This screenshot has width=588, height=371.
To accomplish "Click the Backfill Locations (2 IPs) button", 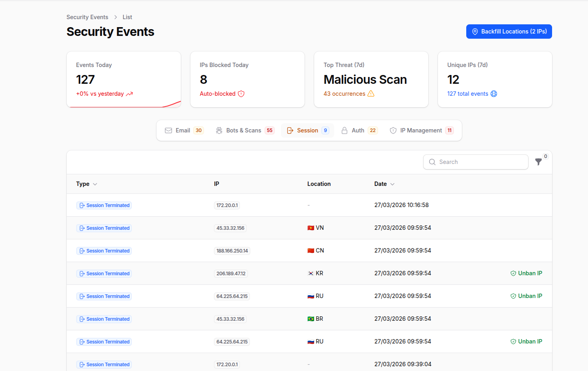I will click(509, 32).
